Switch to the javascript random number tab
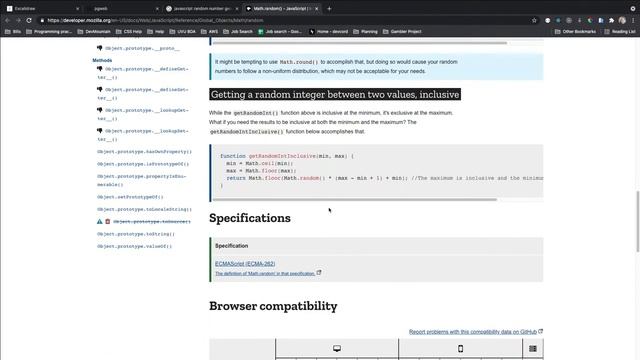This screenshot has width=640, height=360. pyautogui.click(x=201, y=9)
